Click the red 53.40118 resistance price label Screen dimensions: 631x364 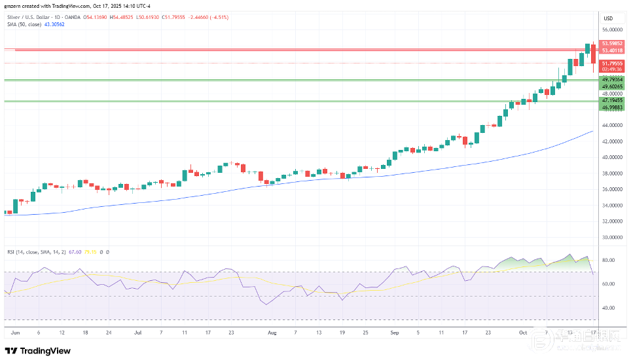[x=612, y=50]
